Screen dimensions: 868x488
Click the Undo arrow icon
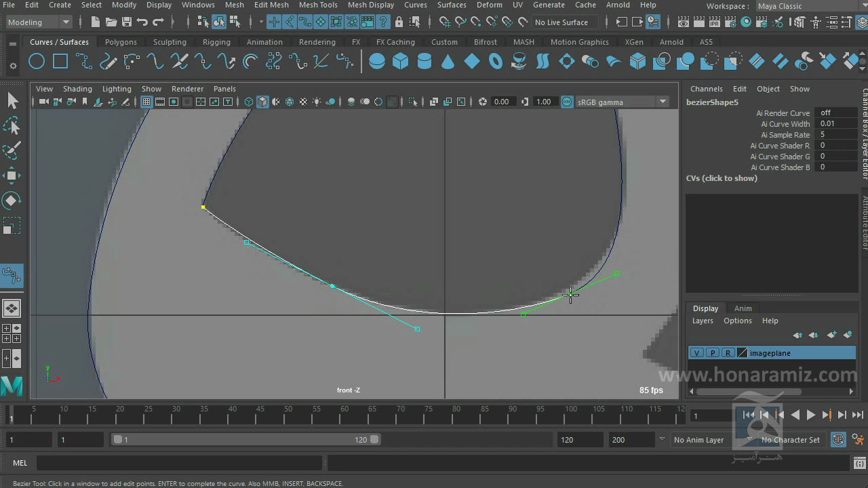point(142,22)
